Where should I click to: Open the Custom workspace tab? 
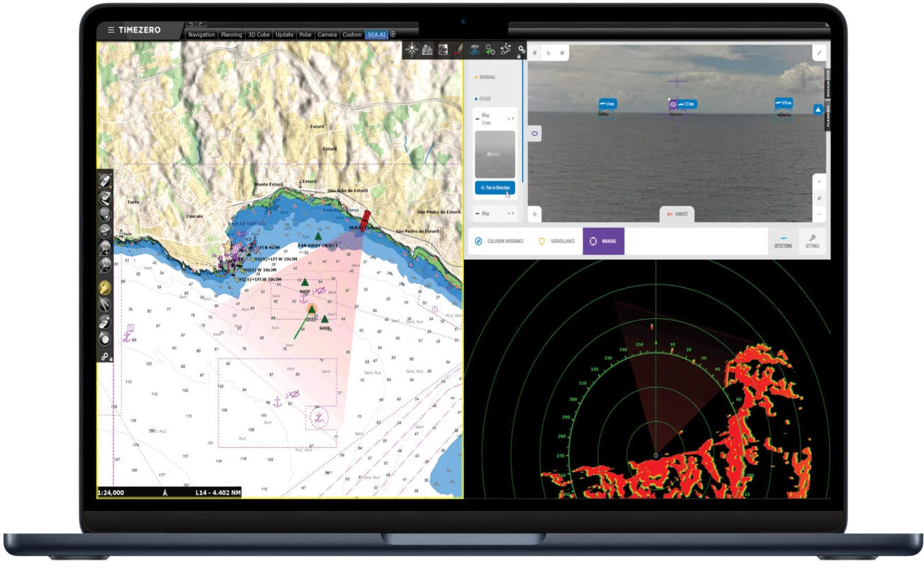tap(351, 34)
